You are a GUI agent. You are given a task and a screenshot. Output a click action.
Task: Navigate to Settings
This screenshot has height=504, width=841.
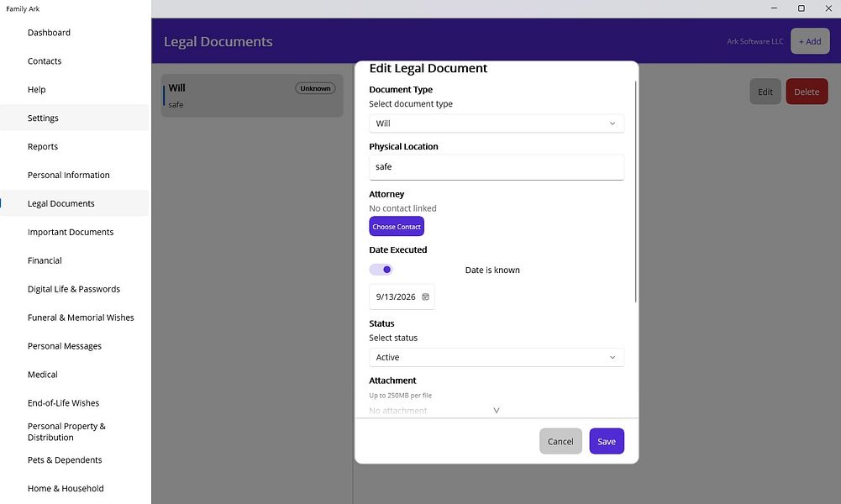(75, 118)
